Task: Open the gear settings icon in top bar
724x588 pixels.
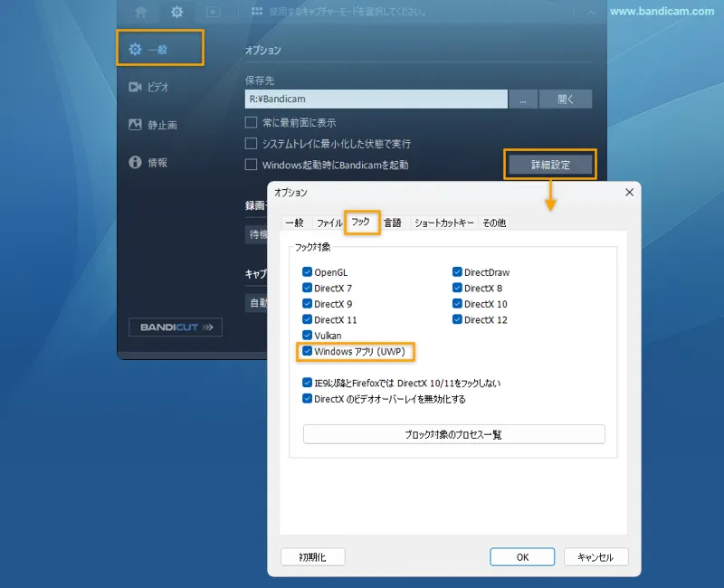Action: pyautogui.click(x=176, y=12)
